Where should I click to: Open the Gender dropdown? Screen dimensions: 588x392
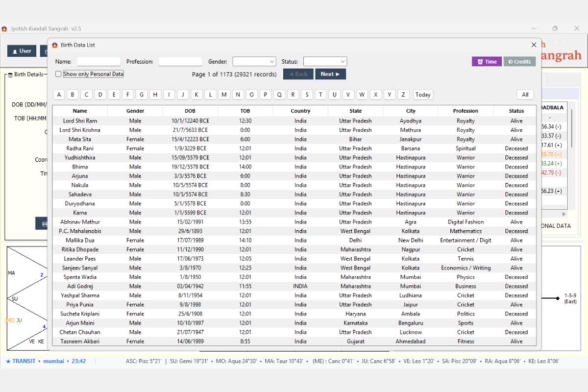[x=254, y=62]
